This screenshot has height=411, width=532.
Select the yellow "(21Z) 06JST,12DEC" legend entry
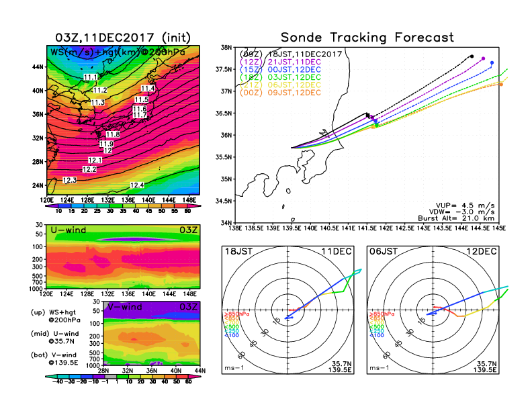coord(280,85)
